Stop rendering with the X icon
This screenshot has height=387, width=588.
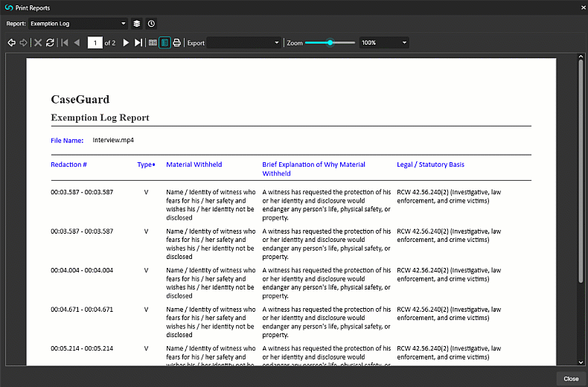(38, 42)
